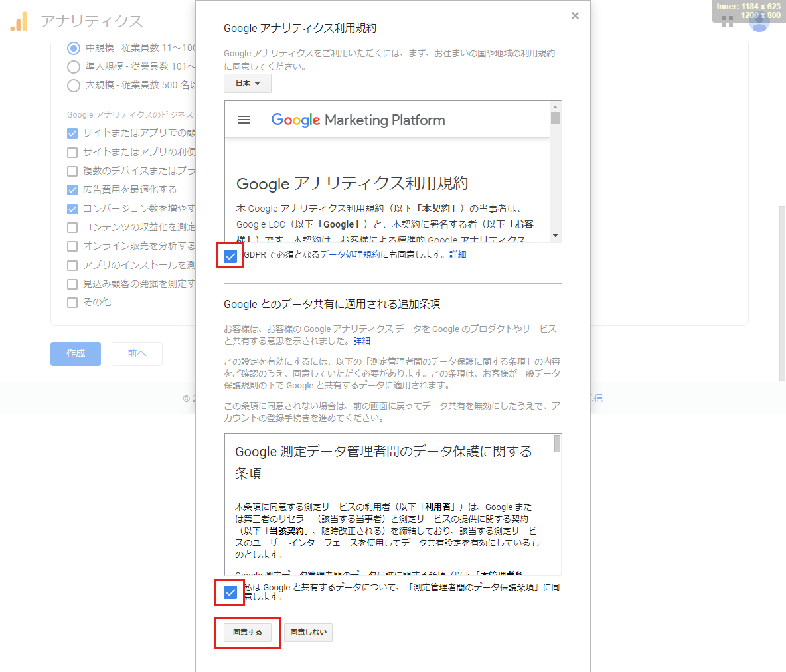Toggle the GDPR data processing agreement checkbox
The height and width of the screenshot is (672, 786).
click(230, 256)
